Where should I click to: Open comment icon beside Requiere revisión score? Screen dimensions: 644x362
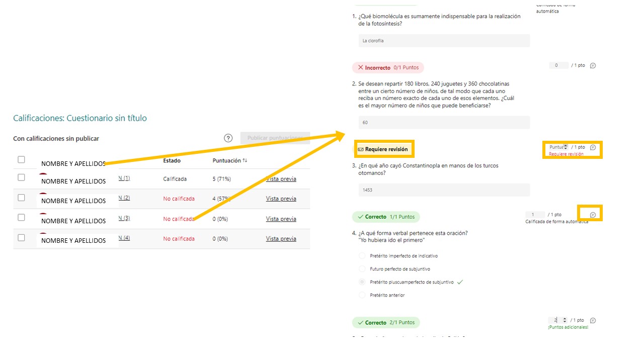[x=593, y=148]
